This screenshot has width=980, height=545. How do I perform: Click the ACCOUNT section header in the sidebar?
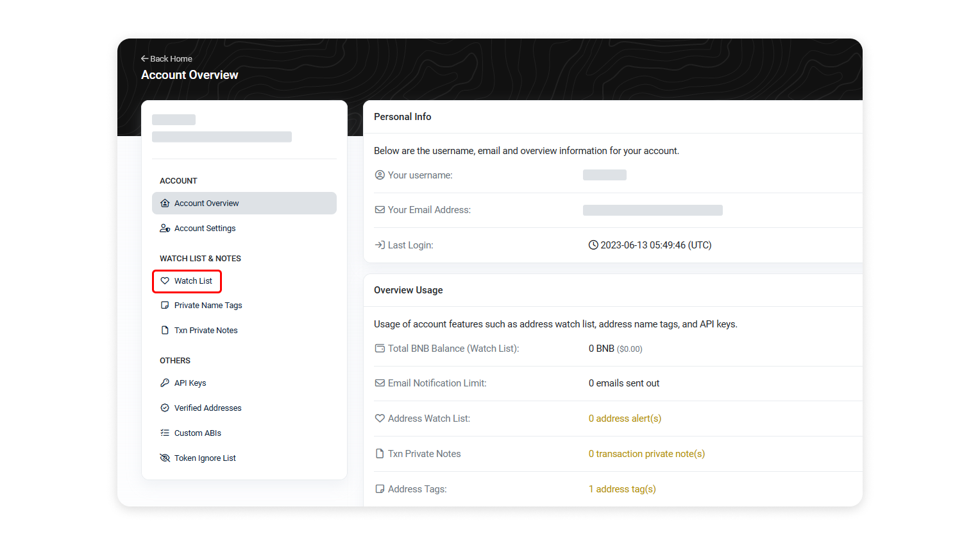178,181
